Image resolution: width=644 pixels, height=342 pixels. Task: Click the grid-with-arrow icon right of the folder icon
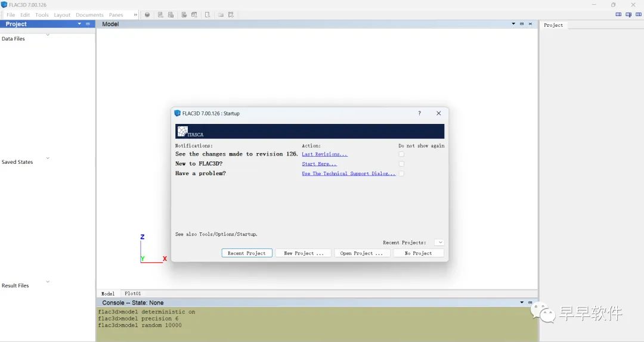coord(231,15)
